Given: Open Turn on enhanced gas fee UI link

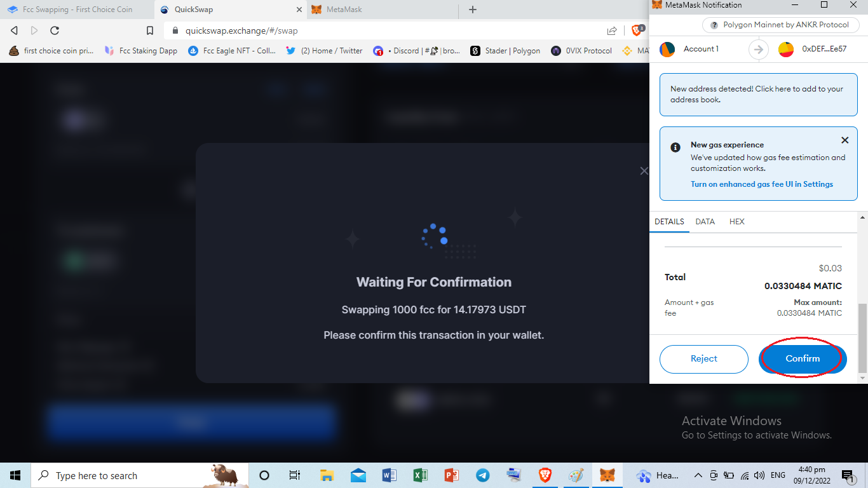Looking at the screenshot, I should tap(761, 184).
